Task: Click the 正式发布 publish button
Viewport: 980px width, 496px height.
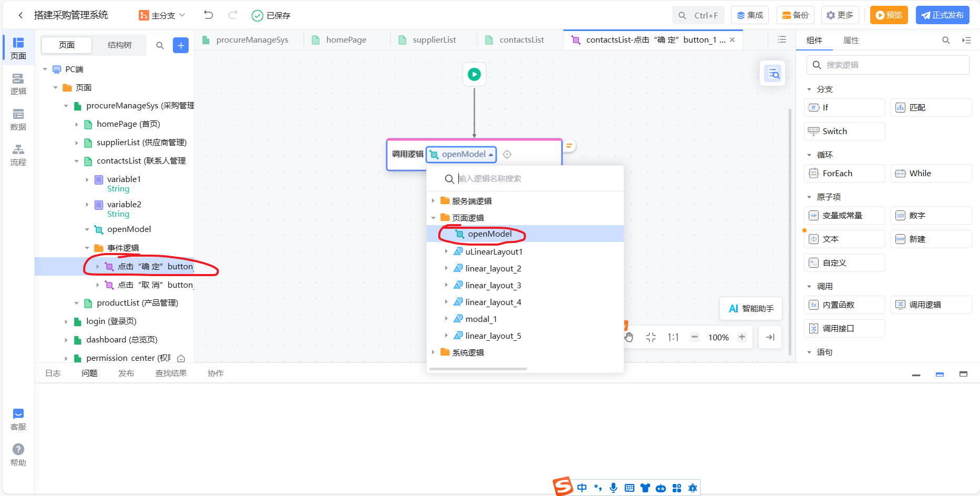Action: [943, 15]
